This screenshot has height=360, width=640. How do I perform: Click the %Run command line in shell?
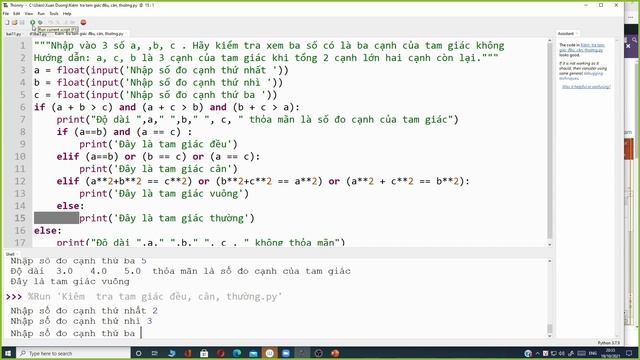(155, 297)
